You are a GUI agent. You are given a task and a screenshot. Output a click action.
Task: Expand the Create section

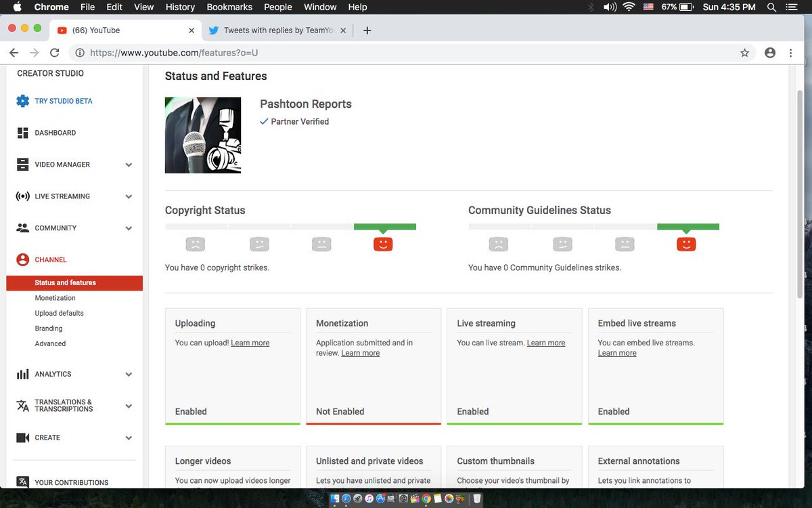[129, 438]
